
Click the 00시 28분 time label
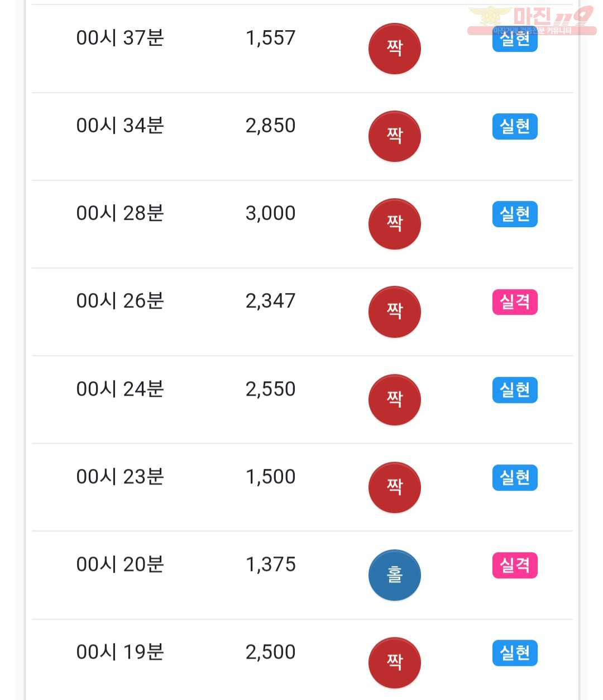(120, 213)
